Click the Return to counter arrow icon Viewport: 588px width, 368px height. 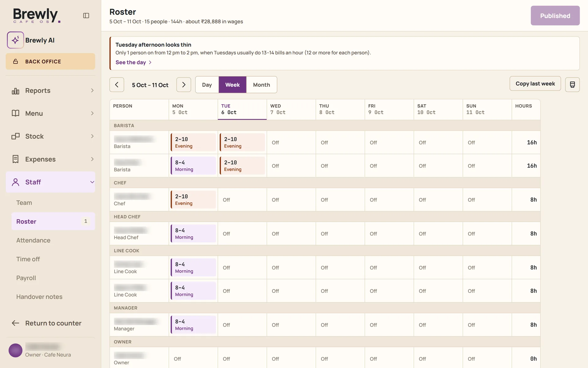coord(16,323)
